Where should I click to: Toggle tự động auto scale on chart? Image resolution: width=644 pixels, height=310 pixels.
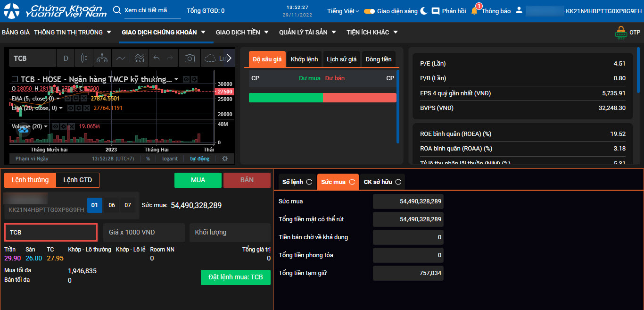pos(200,159)
